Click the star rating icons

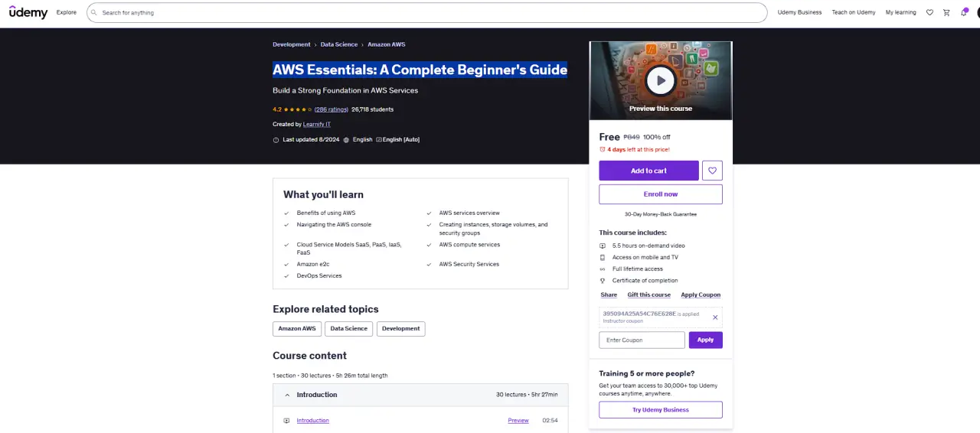[298, 109]
